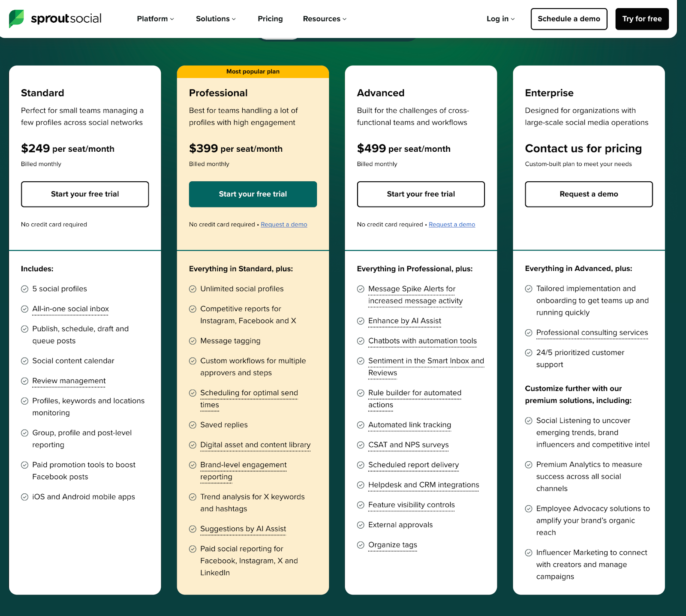
Task: Click checkmark beside Custom workflows for multiple approvers
Action: pyautogui.click(x=193, y=361)
